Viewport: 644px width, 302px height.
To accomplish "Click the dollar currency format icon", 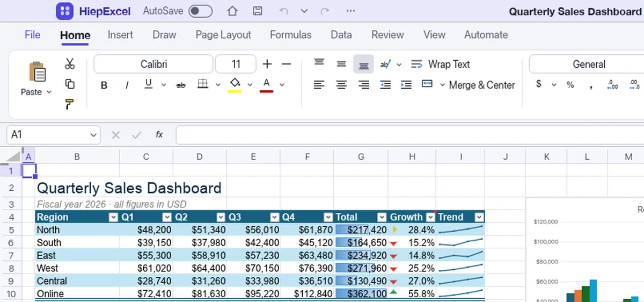I will point(538,84).
